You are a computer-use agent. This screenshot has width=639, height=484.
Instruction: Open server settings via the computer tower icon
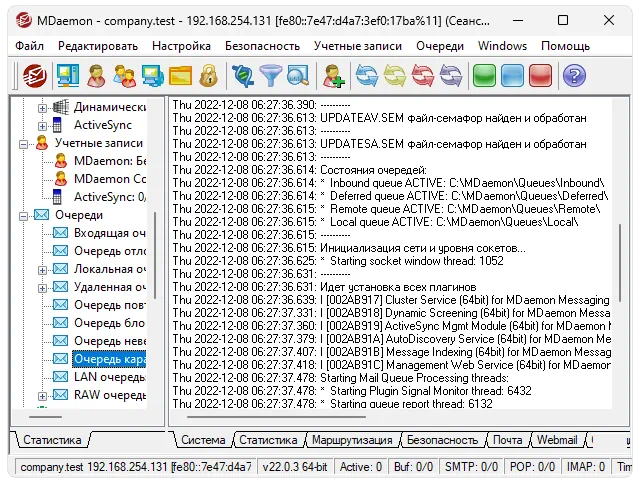coord(68,75)
